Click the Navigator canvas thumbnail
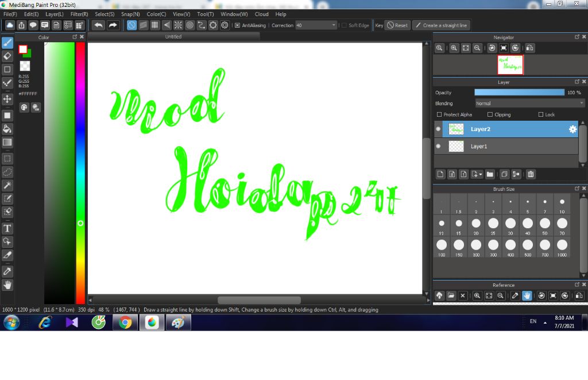Viewport: 588px width, 380px height. point(510,64)
